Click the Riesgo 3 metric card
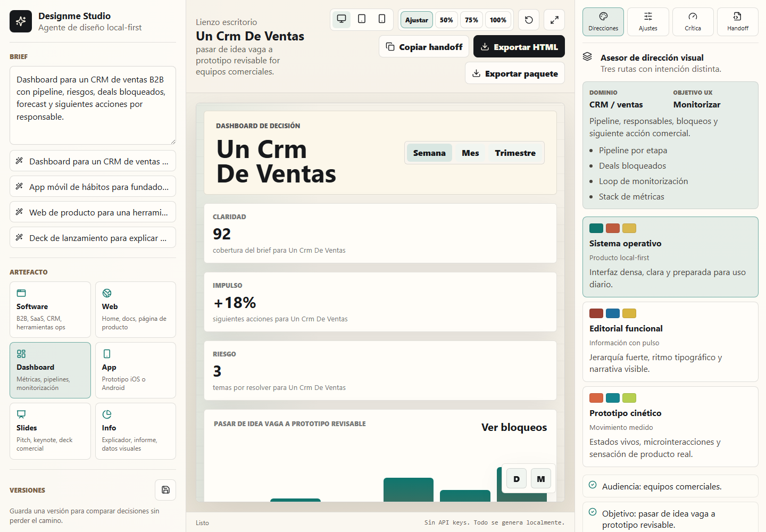This screenshot has height=532, width=766. (x=380, y=370)
